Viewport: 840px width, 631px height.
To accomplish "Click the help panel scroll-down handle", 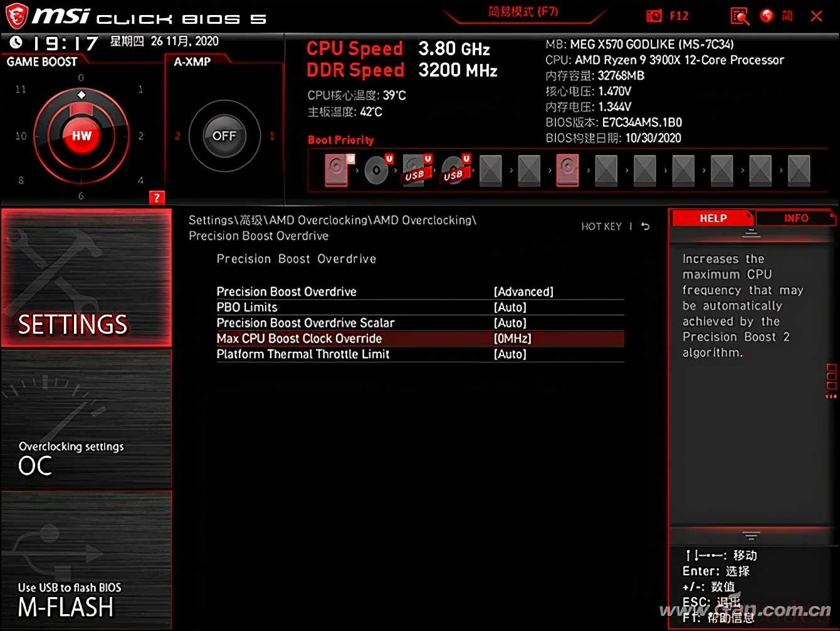I will [751, 536].
